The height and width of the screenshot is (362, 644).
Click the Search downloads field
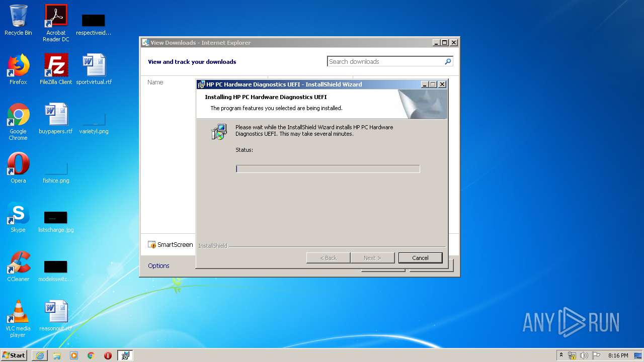(385, 61)
